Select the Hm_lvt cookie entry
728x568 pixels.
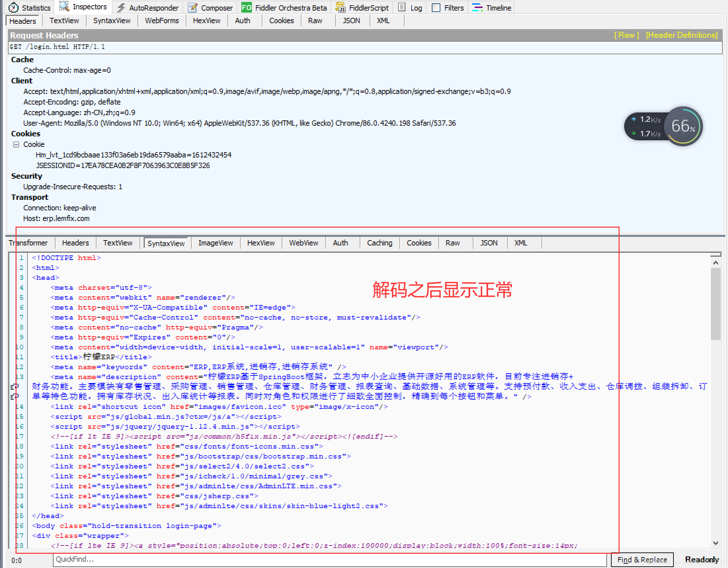tap(133, 155)
